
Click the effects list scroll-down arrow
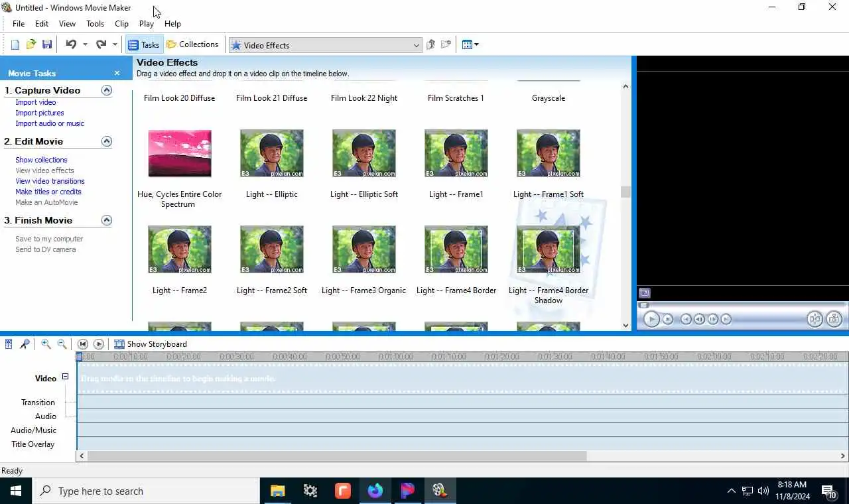(625, 325)
